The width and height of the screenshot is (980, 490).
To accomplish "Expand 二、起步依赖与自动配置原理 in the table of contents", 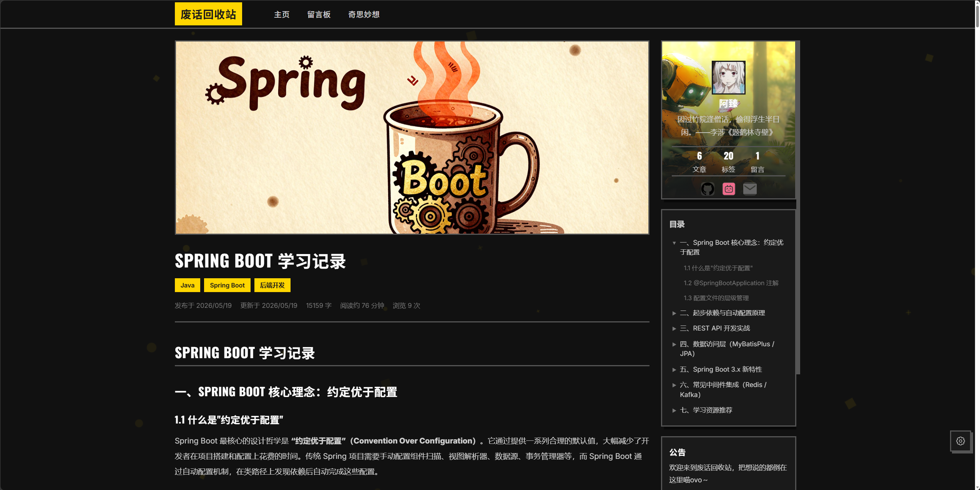I will (674, 313).
